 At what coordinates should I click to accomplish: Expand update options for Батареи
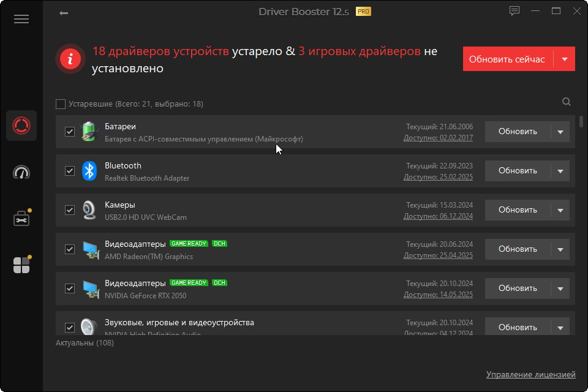(560, 132)
